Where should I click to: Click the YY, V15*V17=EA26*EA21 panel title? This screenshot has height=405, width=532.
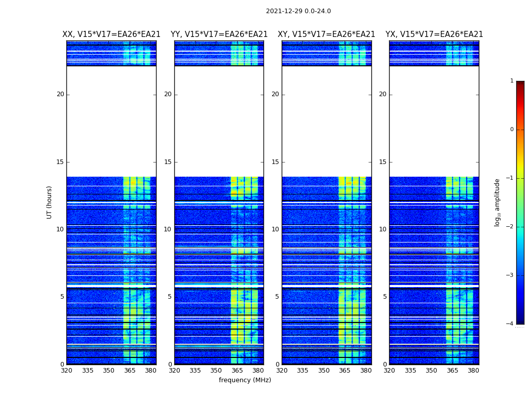219,34
